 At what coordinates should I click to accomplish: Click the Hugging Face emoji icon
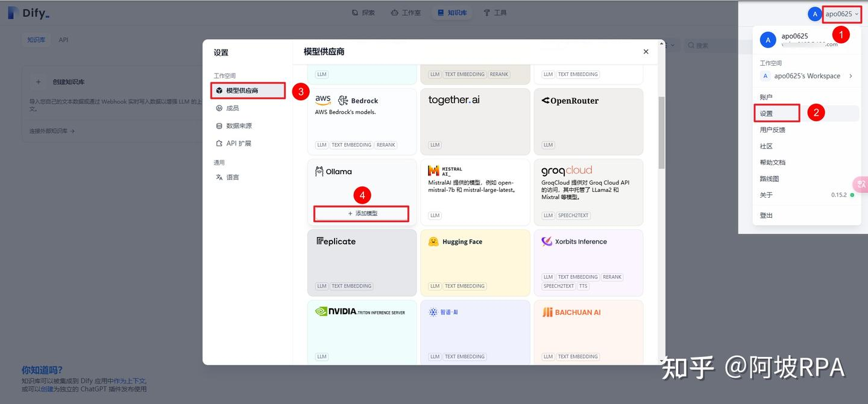433,242
